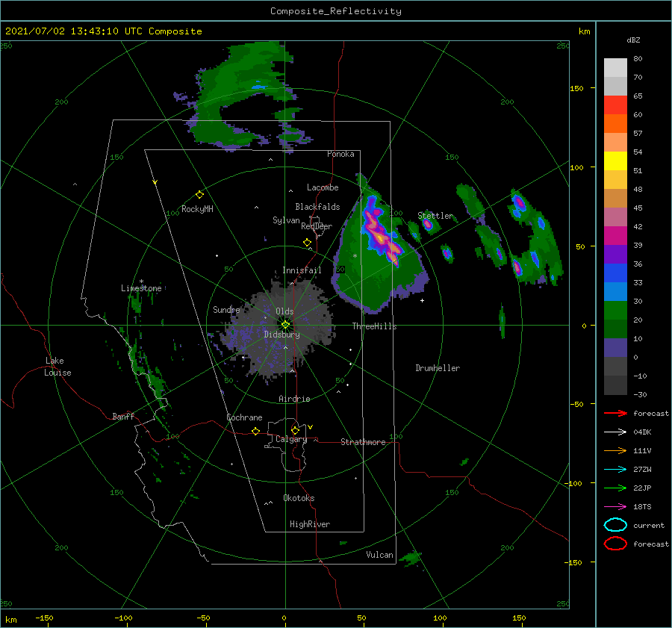This screenshot has height=628, width=672.
Task: Click the dBZ legend heading
Action: click(633, 40)
